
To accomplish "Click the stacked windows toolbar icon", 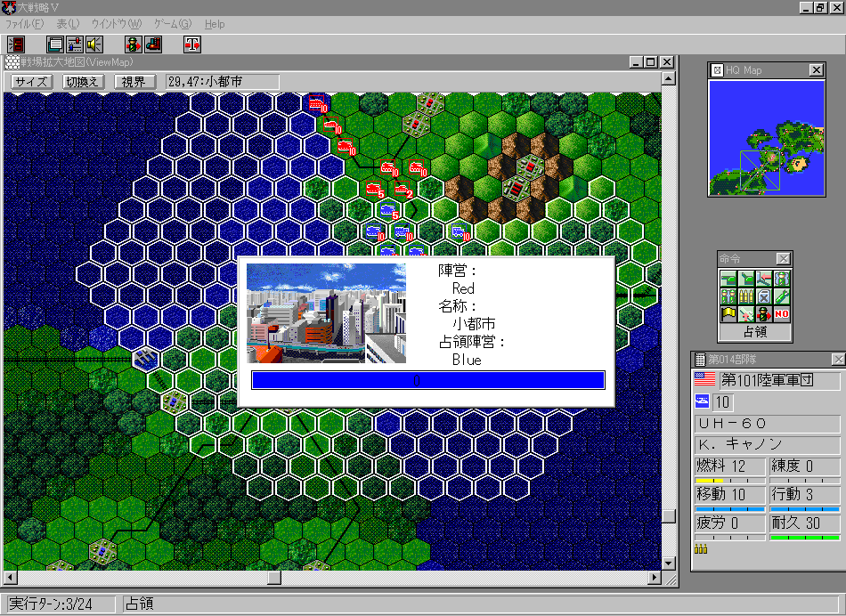I will click(55, 45).
